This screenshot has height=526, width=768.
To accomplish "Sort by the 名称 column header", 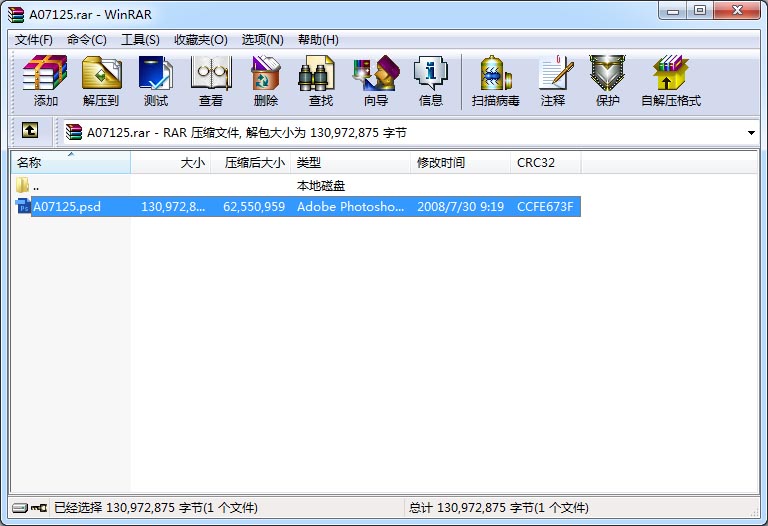I will point(71,163).
